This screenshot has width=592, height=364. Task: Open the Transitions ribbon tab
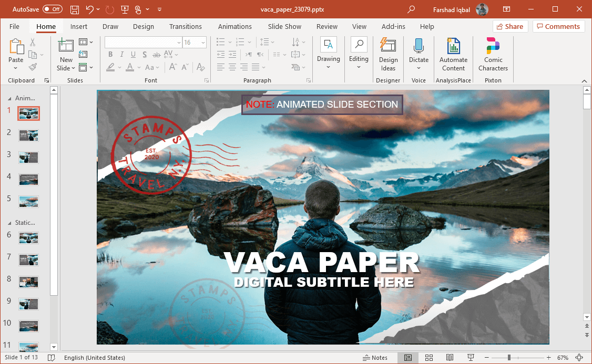click(x=185, y=27)
